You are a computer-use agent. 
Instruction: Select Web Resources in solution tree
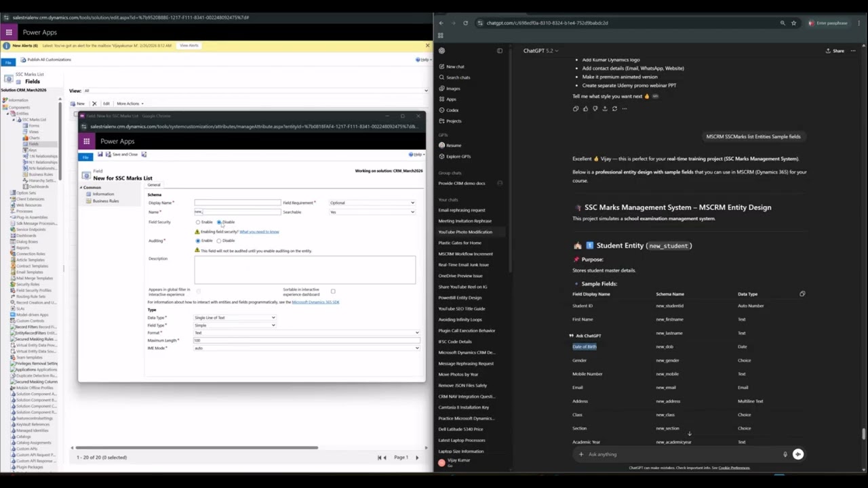(x=28, y=205)
